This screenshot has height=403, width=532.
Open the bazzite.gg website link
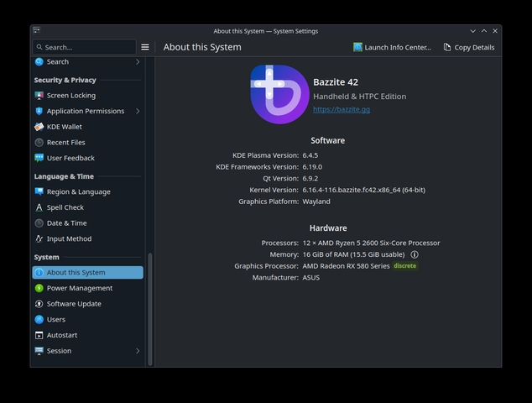click(341, 110)
